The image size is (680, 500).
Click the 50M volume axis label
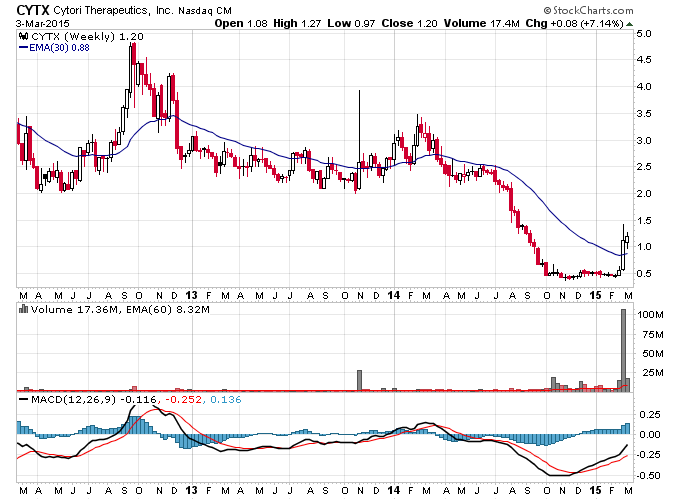653,354
